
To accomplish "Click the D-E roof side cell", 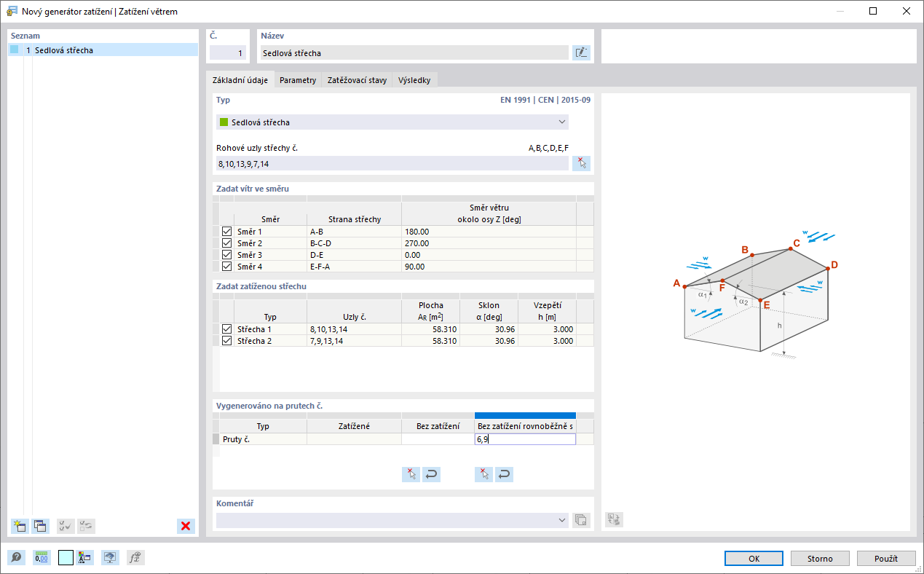I will (354, 255).
